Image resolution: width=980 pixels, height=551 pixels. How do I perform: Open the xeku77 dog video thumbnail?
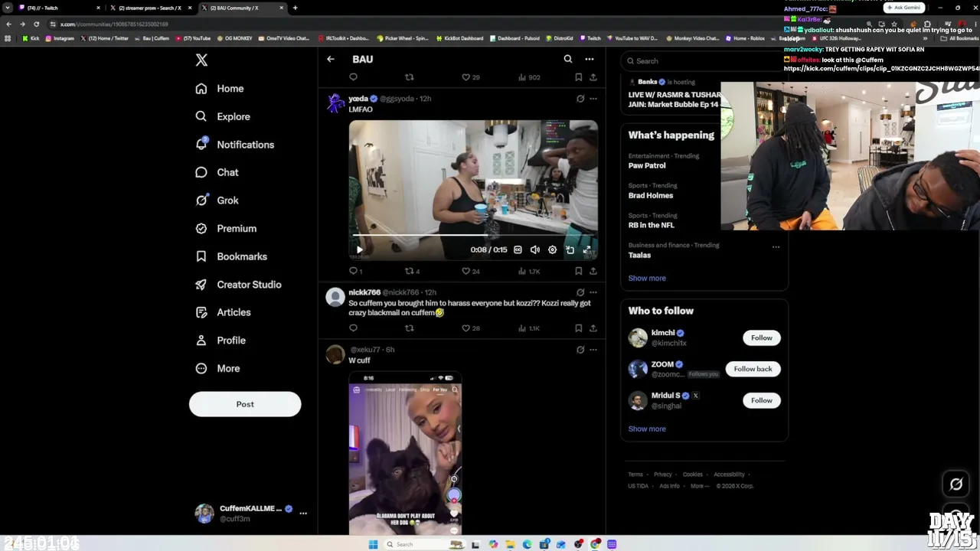(405, 452)
